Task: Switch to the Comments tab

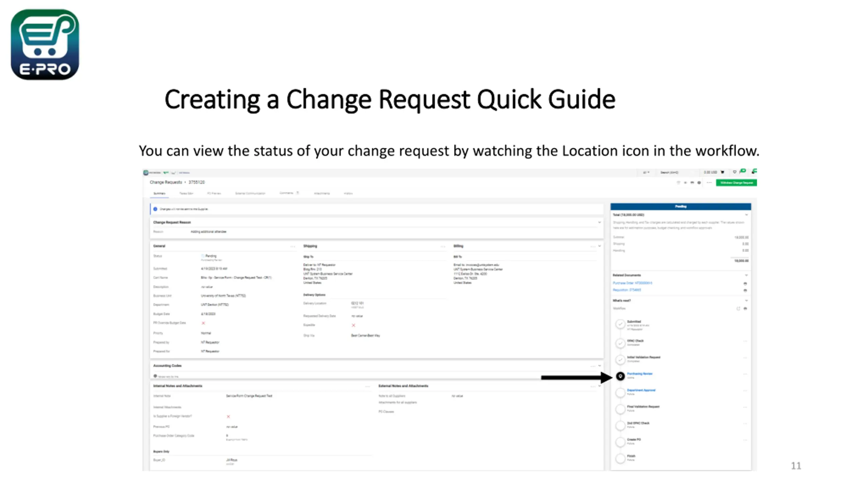Action: [x=289, y=193]
